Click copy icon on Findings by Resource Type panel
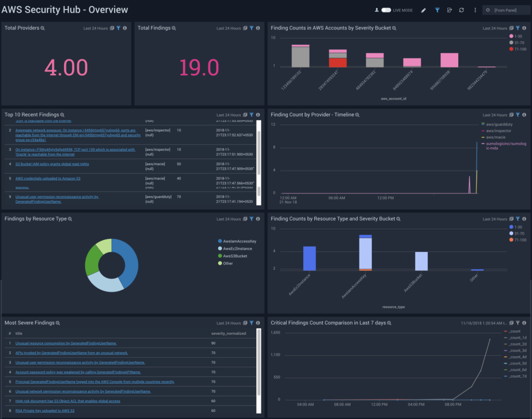 245,219
